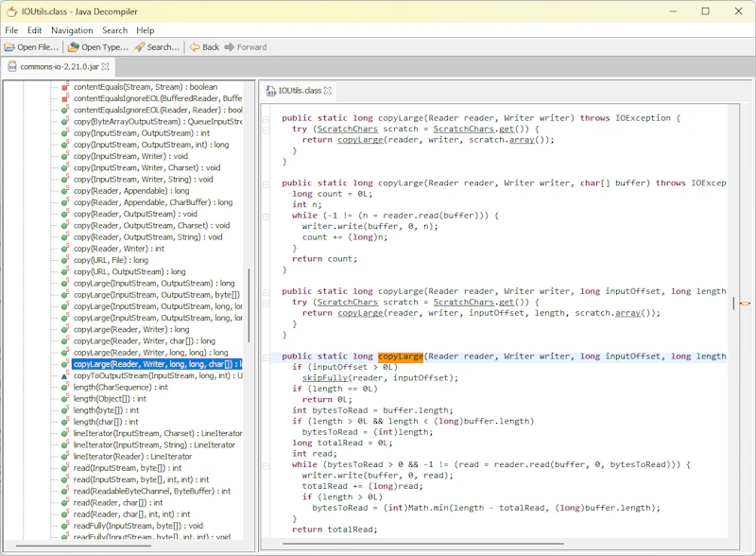Select copy(InputStream, Writer) : void
This screenshot has width=756, height=556.
tap(130, 156)
